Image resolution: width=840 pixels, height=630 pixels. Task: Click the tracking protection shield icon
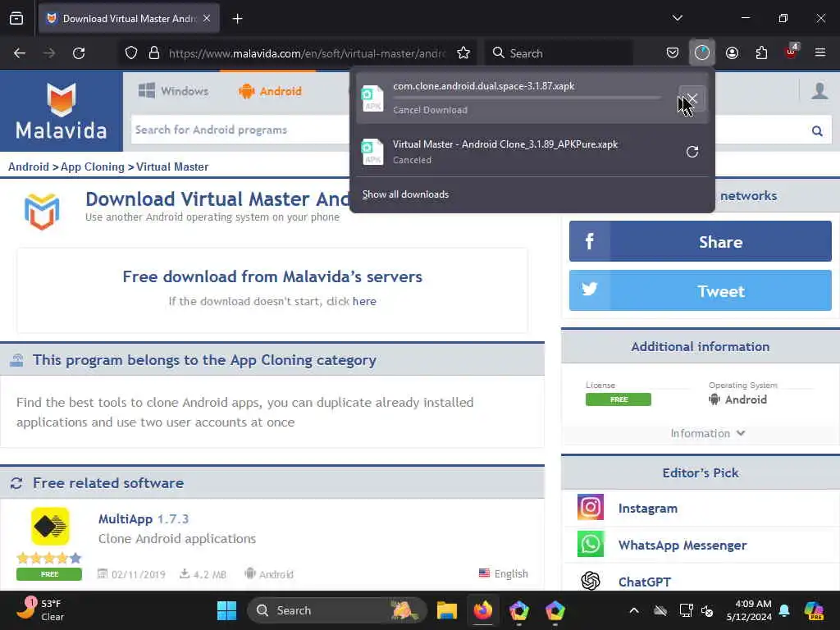[x=131, y=53]
